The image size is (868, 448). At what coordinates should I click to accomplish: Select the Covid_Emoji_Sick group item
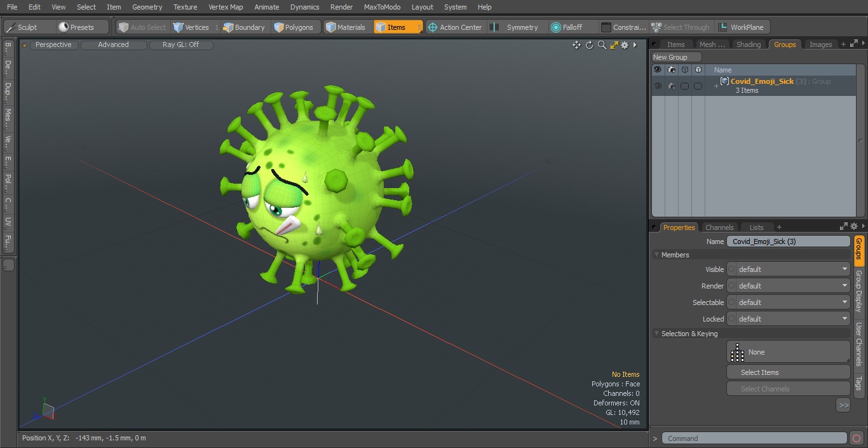click(x=762, y=81)
